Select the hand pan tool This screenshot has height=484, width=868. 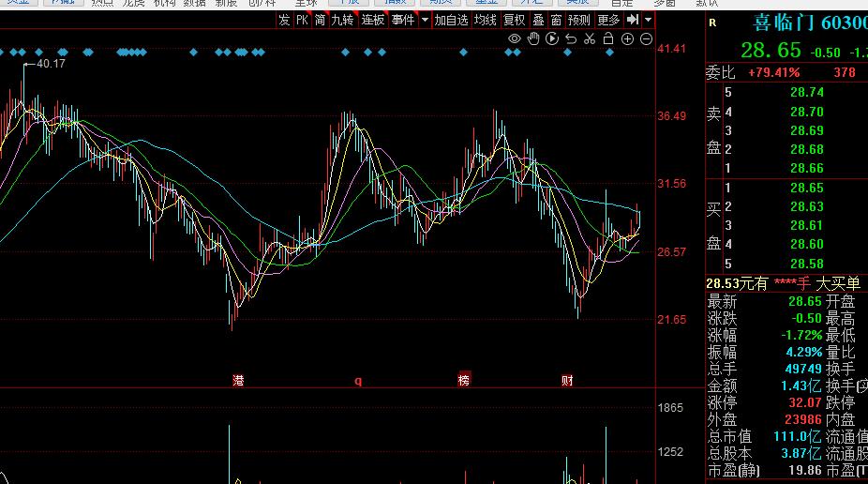tap(533, 38)
